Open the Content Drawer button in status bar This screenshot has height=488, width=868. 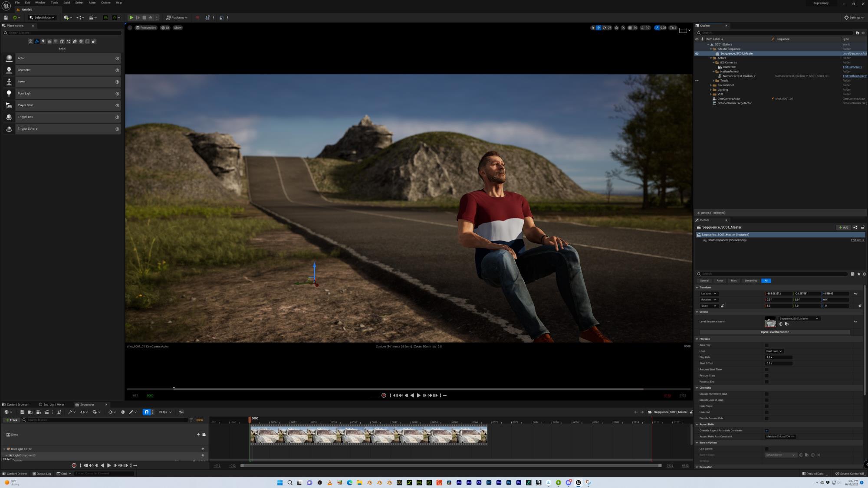(x=15, y=474)
